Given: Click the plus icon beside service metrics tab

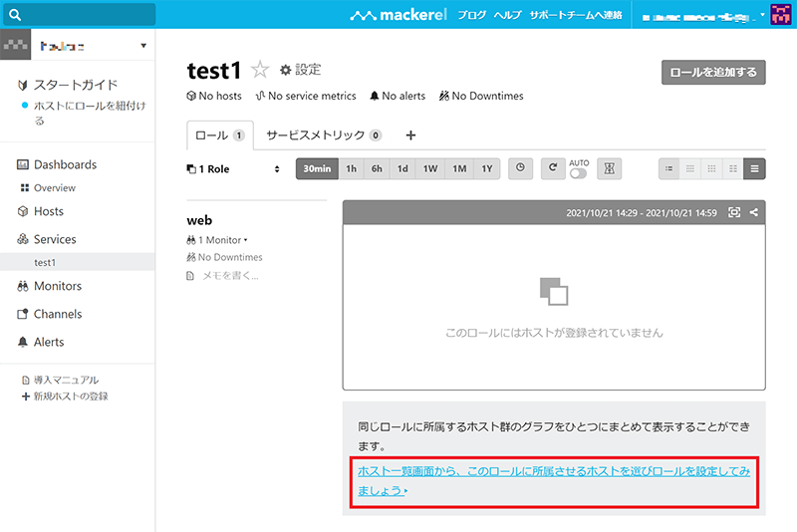Looking at the screenshot, I should [409, 135].
